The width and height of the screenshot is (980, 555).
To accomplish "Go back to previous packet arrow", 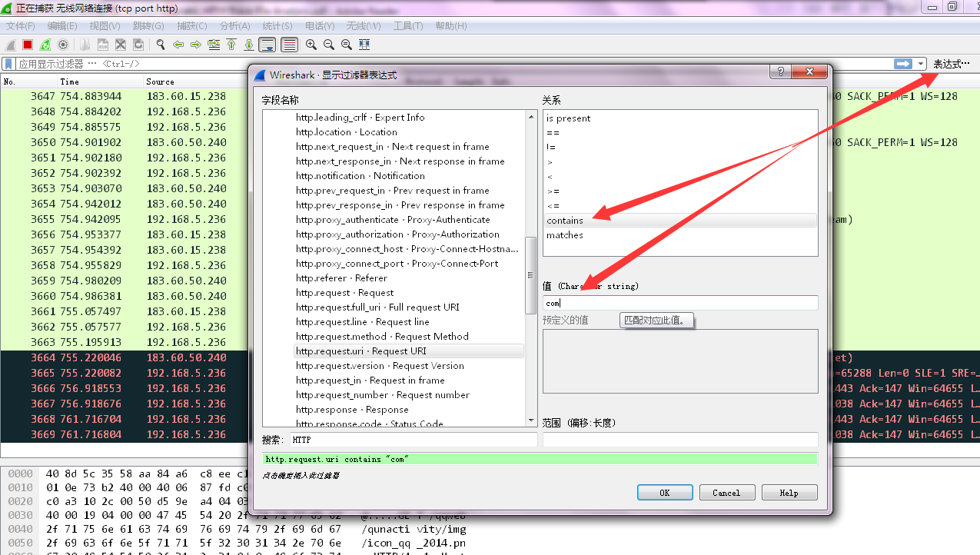I will click(x=178, y=45).
